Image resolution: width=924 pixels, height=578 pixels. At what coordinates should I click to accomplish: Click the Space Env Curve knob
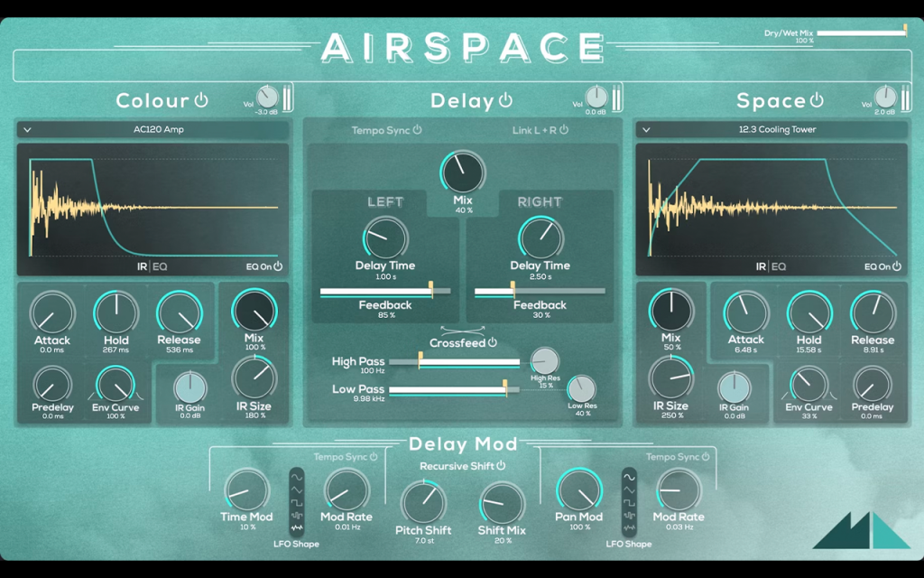809,384
